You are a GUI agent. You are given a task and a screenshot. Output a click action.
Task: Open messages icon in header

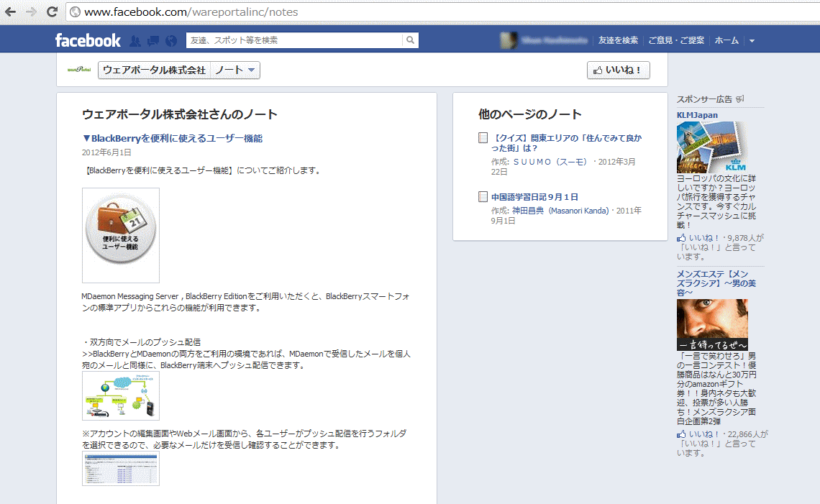(152, 41)
